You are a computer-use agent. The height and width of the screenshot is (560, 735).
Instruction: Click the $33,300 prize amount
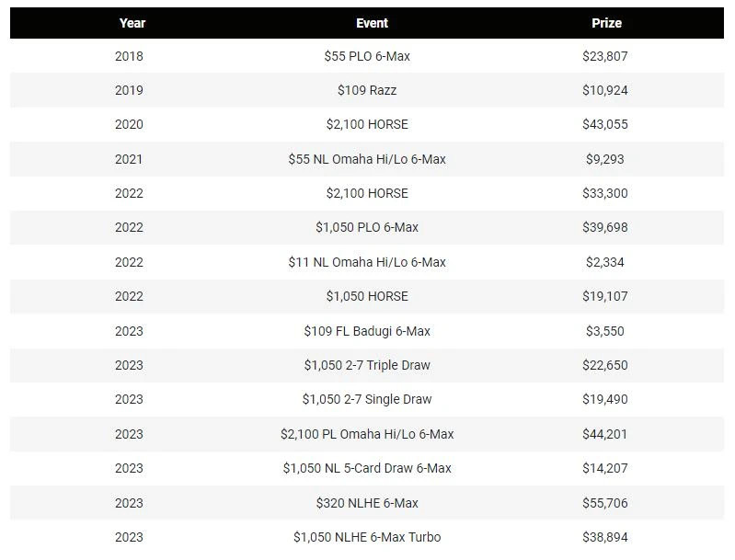tap(604, 193)
